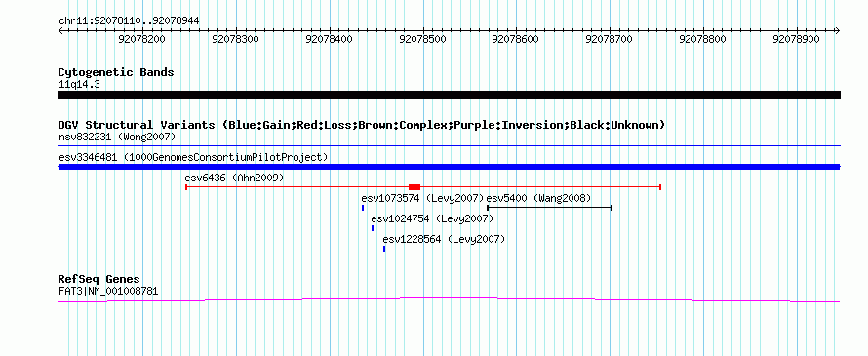Click the RefSeq Genes track title
Viewport: 868px width, 356px height.
coord(99,279)
